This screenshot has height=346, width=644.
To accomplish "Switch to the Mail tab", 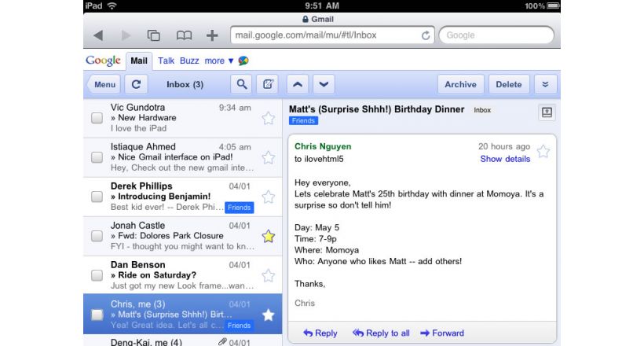I will (139, 61).
